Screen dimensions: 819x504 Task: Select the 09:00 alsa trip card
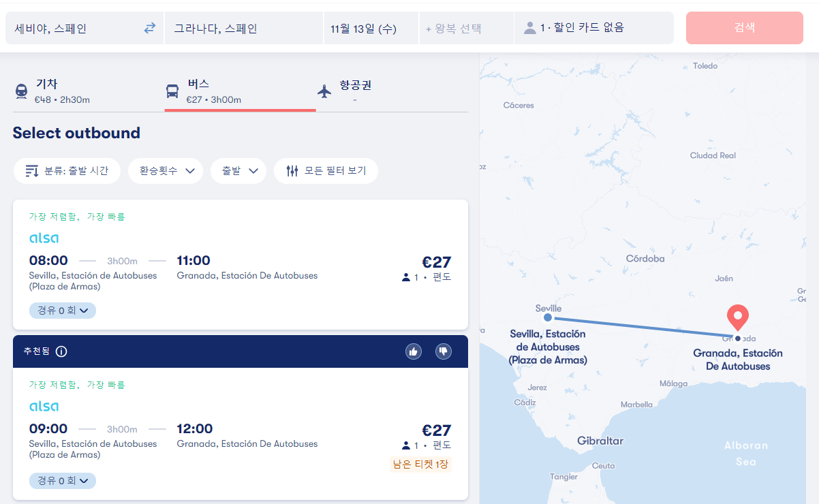(241, 433)
